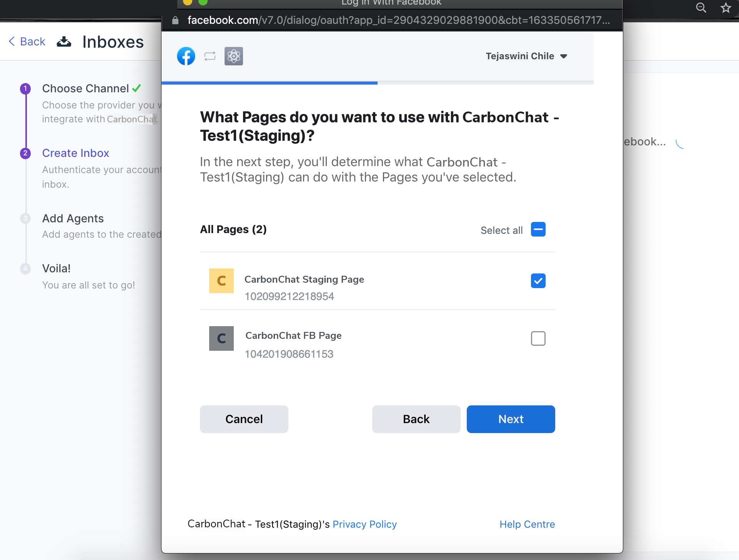Toggle the Select all checkbox
This screenshot has width=739, height=560.
coord(538,230)
